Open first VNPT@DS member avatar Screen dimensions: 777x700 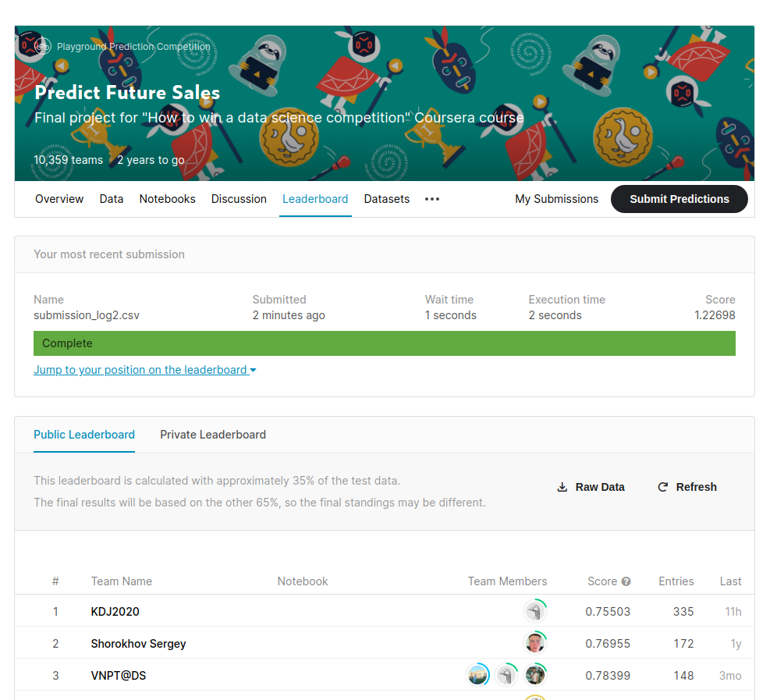477,675
